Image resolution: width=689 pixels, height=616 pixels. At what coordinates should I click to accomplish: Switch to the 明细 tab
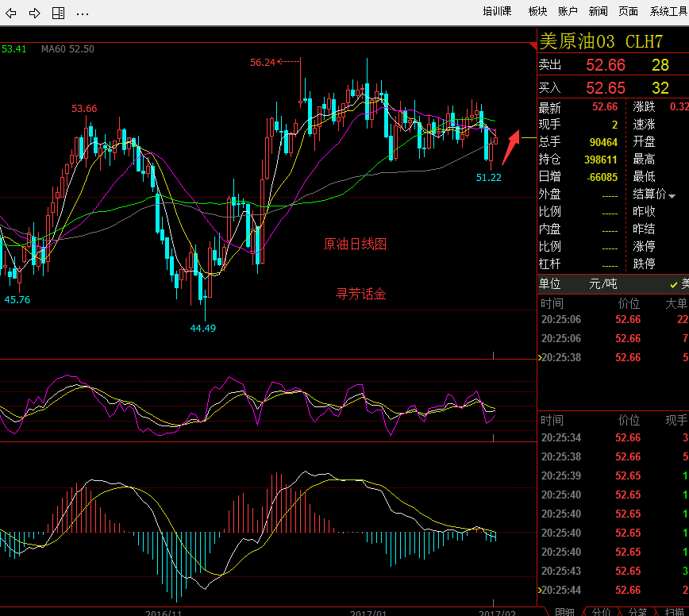tap(564, 611)
